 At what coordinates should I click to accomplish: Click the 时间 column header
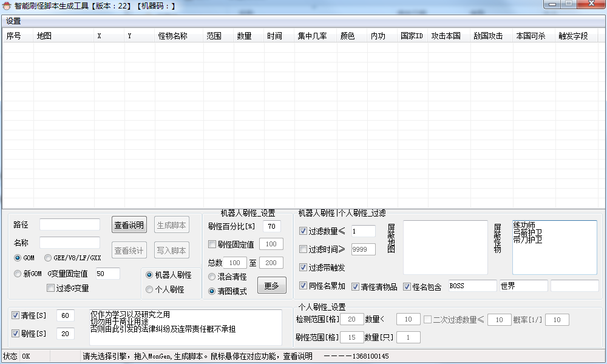[279, 36]
